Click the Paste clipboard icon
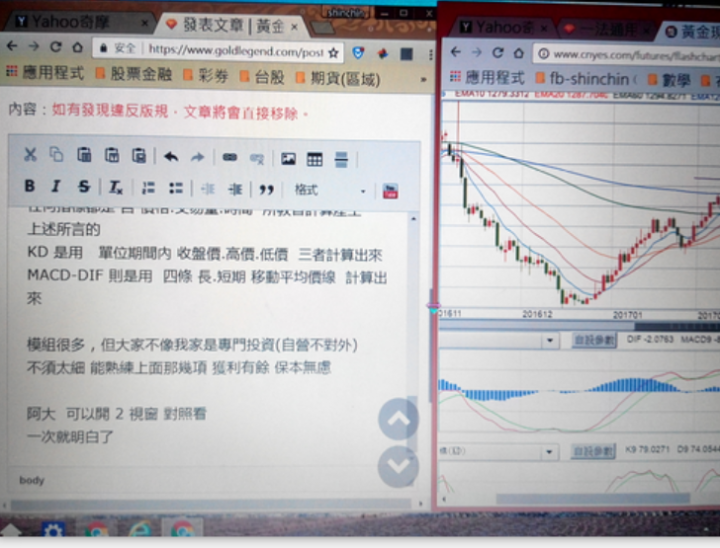The image size is (720, 548). coord(84,155)
